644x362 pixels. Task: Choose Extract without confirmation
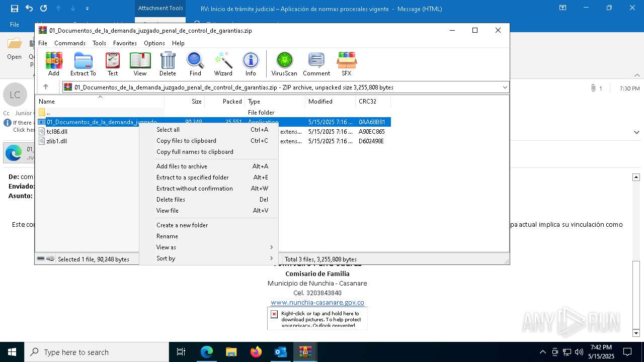208,189
